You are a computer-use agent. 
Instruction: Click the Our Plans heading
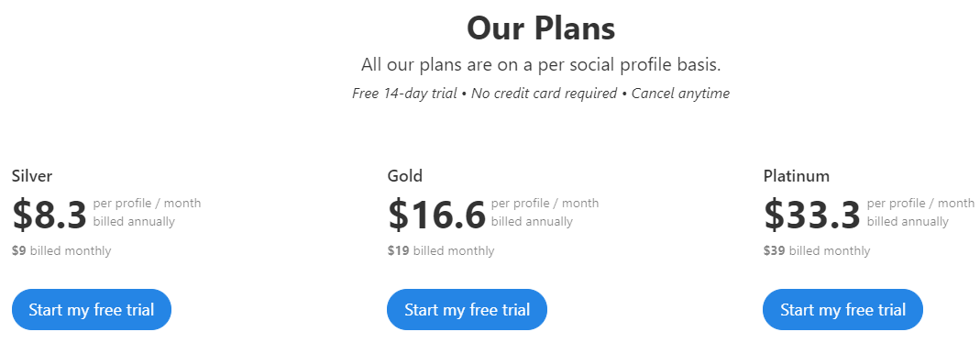click(541, 28)
